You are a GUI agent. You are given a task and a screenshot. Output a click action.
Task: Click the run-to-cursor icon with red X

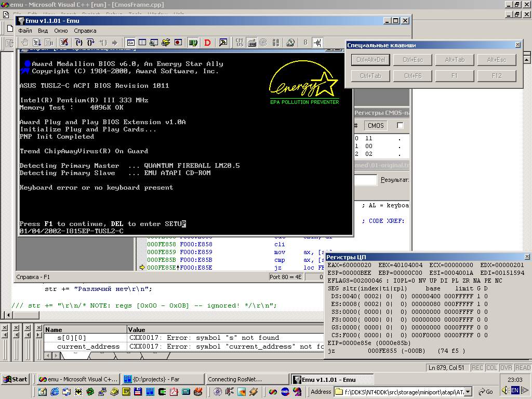[64, 43]
